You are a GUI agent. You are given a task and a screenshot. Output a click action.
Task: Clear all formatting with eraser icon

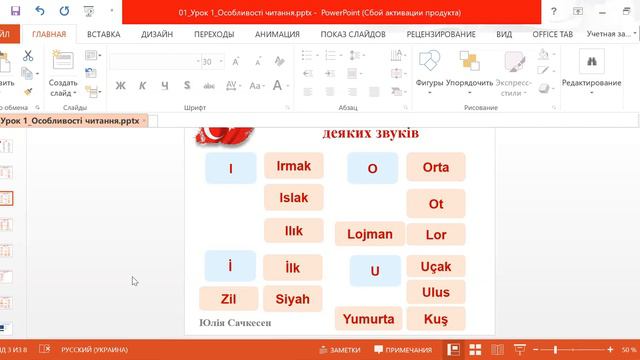[280, 61]
